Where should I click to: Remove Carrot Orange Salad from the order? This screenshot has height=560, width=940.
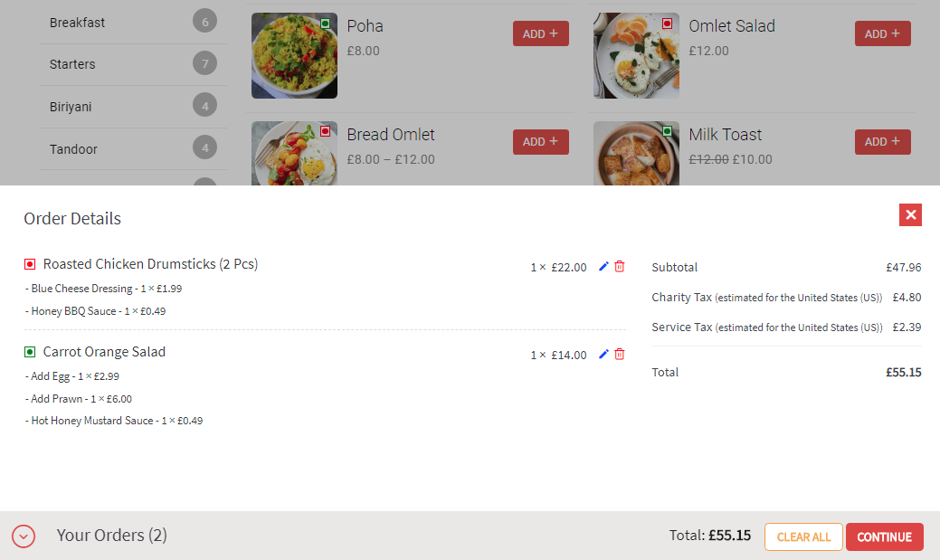pos(620,354)
